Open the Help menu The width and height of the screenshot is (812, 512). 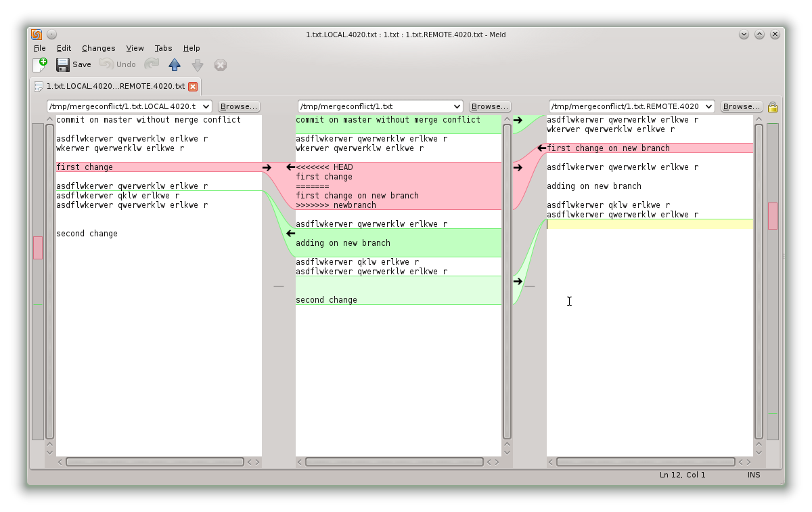[x=191, y=48]
